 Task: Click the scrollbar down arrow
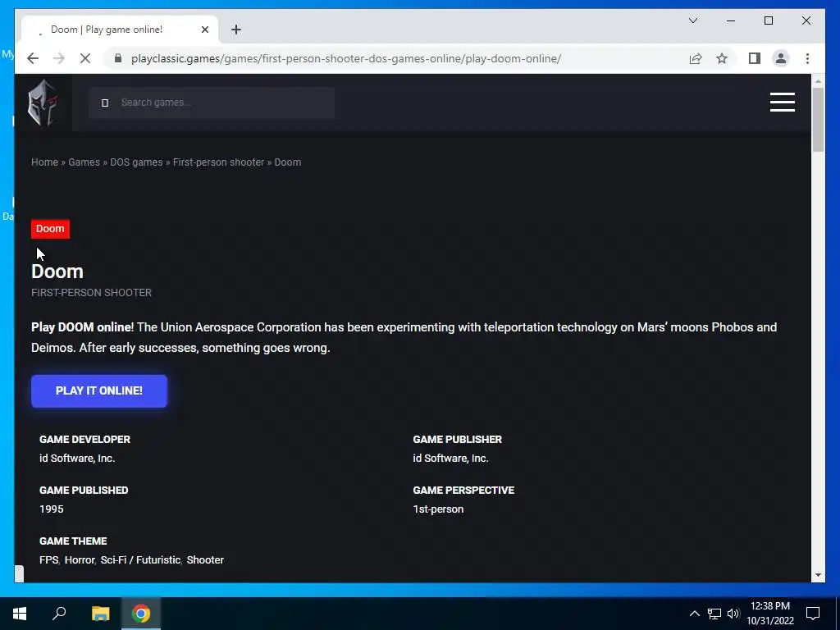tap(818, 575)
